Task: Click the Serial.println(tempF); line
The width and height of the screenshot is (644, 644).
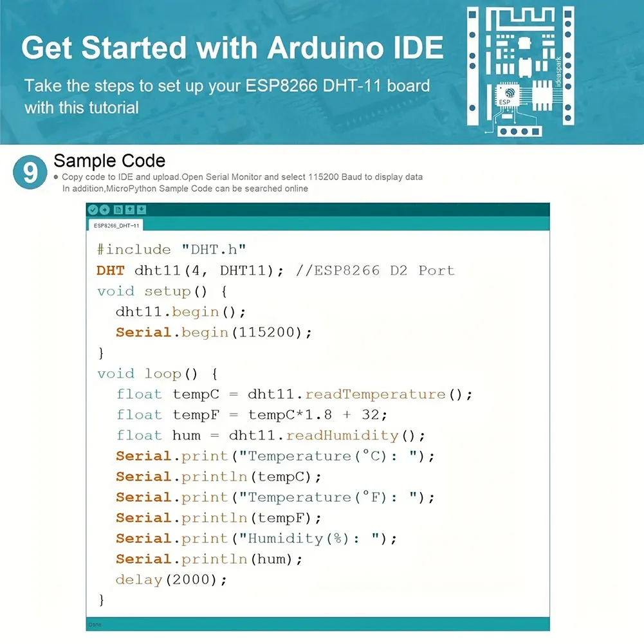Action: [x=219, y=518]
